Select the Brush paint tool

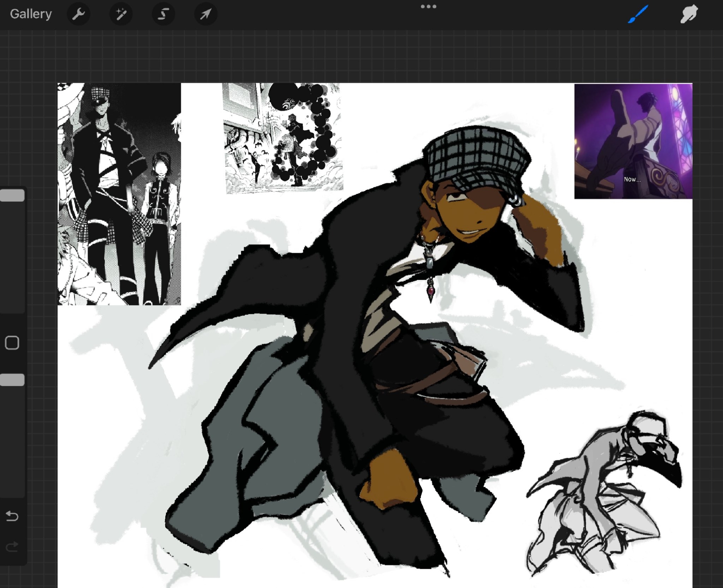[638, 14]
